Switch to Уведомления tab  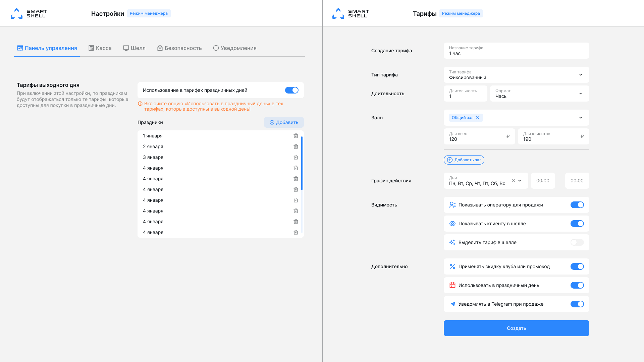(235, 48)
